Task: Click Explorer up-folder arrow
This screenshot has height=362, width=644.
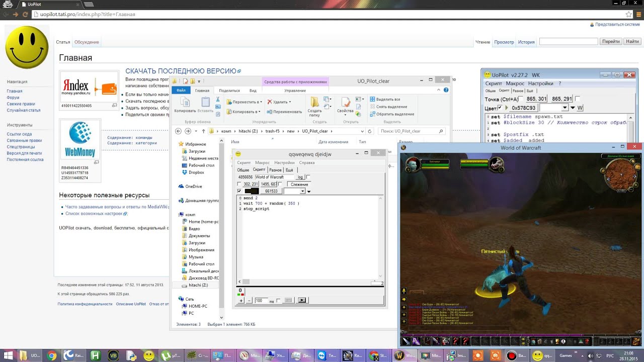Action: [203, 131]
